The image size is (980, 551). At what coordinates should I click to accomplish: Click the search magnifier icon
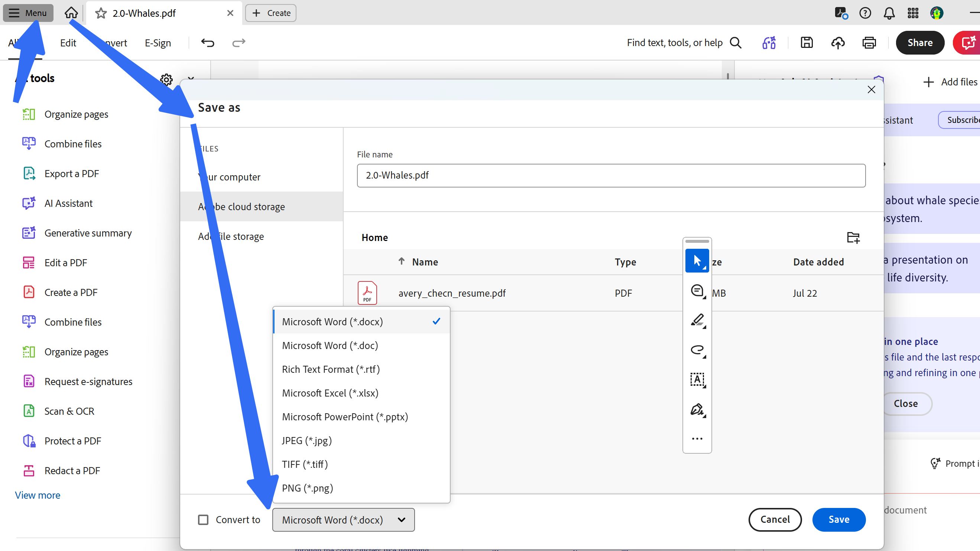(x=736, y=43)
